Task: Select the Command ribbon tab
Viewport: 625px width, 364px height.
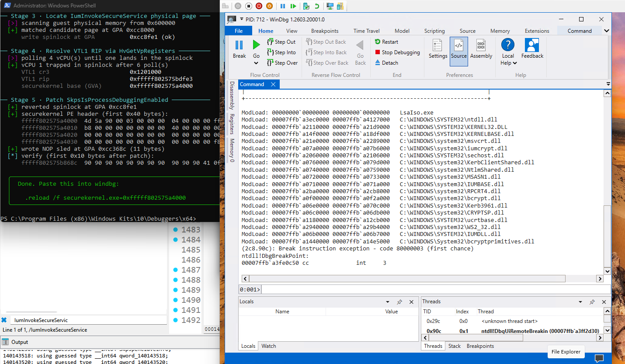Action: pyautogui.click(x=580, y=31)
